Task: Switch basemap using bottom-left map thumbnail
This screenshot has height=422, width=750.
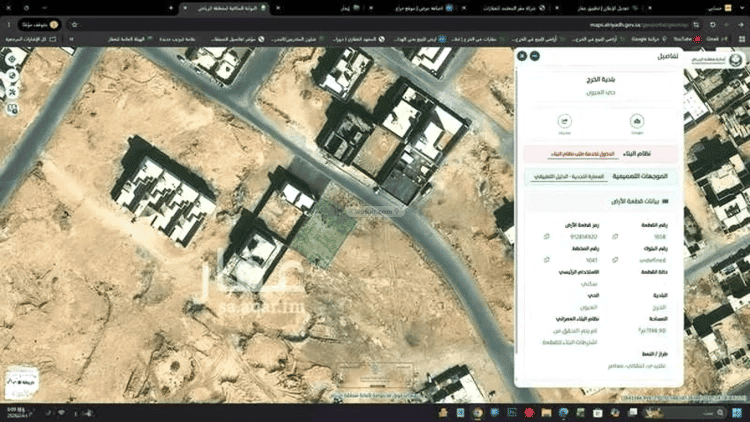Action: click(x=22, y=382)
